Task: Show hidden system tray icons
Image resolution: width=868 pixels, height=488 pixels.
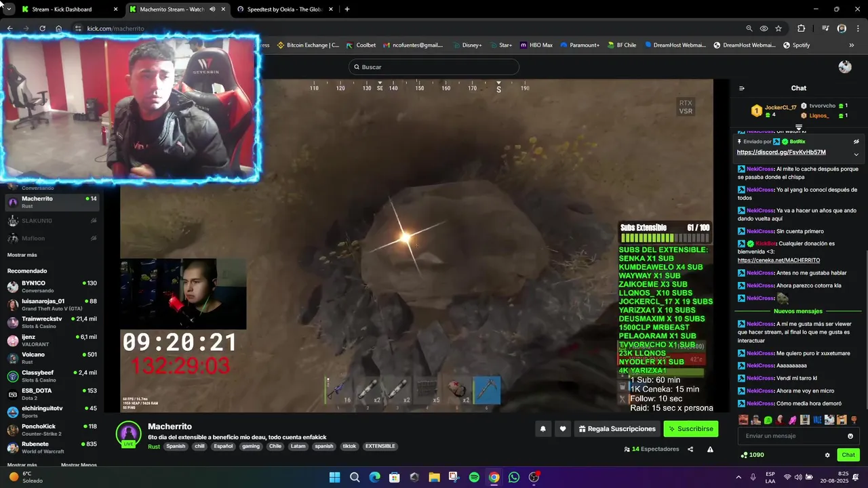Action: [x=738, y=477]
